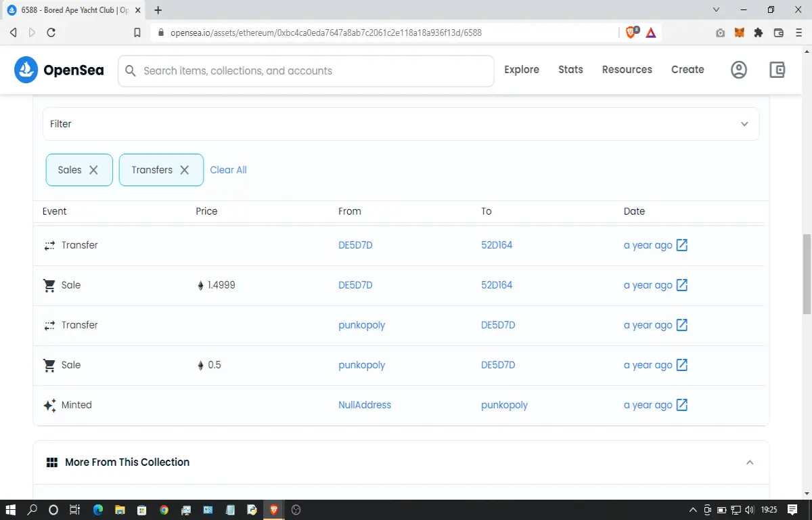Open NullAddress account link

click(365, 405)
